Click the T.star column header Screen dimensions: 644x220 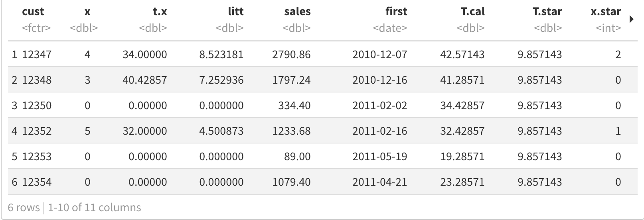point(547,12)
